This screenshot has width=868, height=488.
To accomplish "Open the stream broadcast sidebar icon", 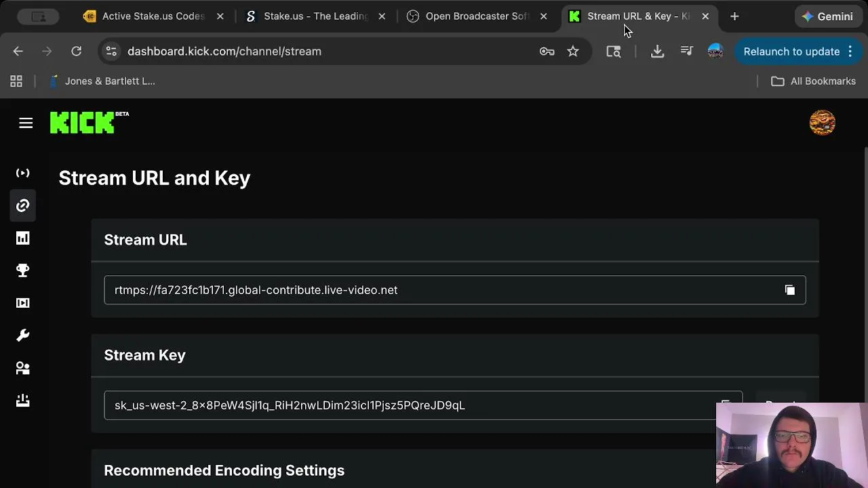I will click(x=23, y=173).
